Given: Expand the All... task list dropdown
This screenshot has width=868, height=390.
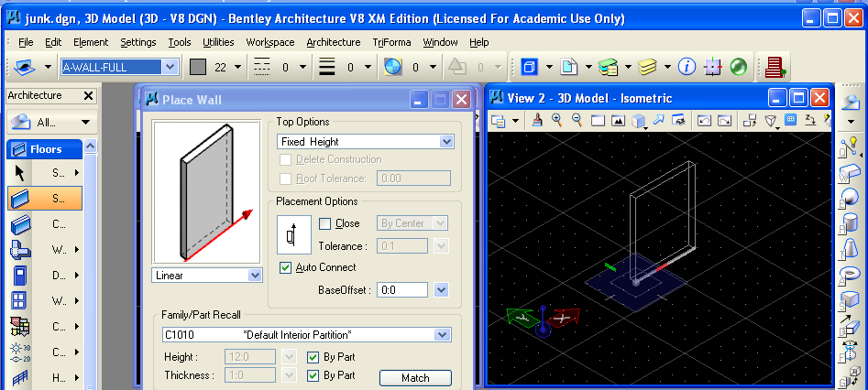Looking at the screenshot, I should (85, 123).
